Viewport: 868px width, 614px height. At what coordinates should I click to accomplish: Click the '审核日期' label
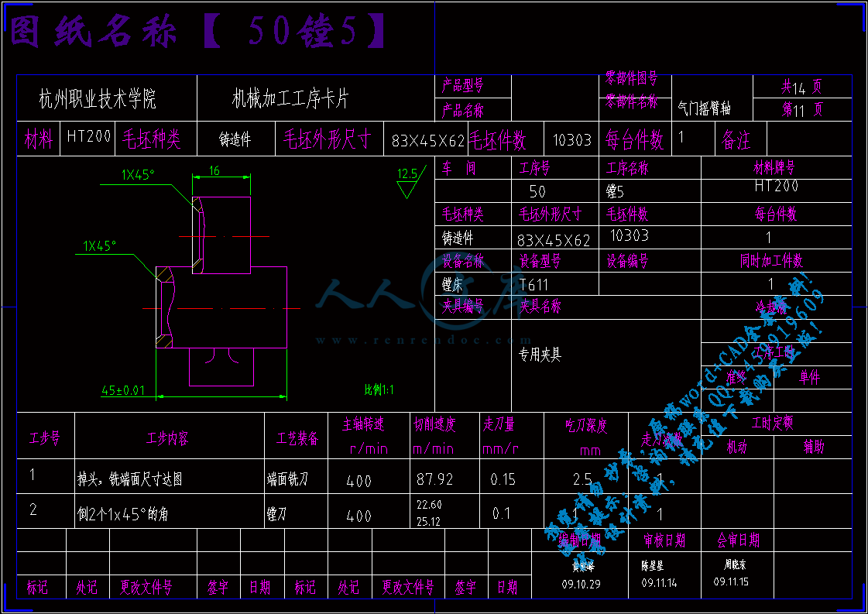point(664,540)
